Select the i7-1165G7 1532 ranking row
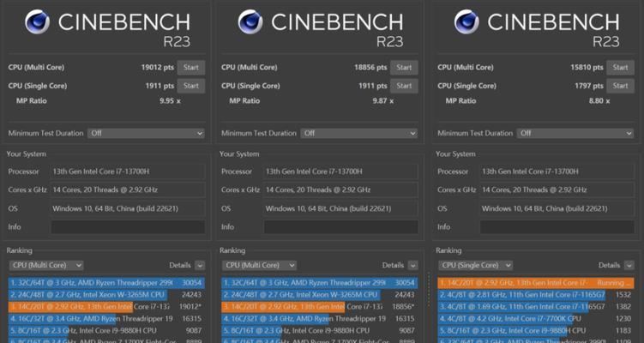 (536, 294)
